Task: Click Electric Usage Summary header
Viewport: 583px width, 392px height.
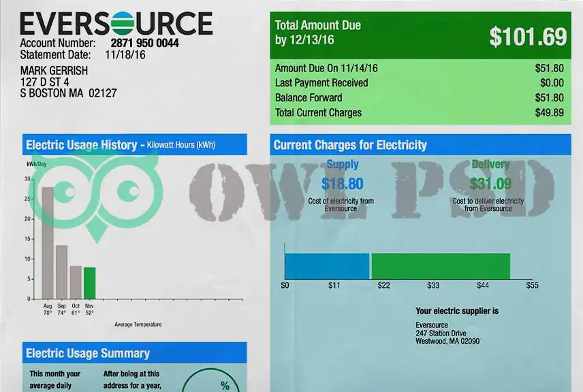Action: tap(135, 353)
